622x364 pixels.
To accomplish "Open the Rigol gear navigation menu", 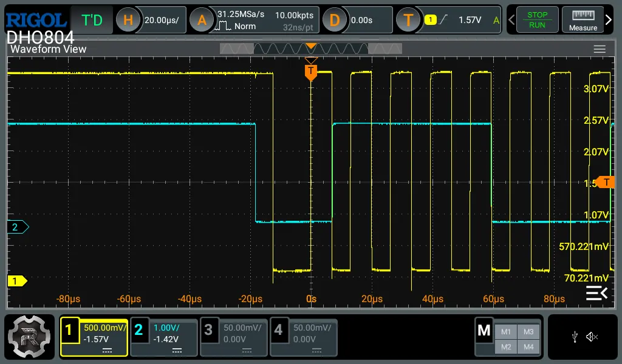I will coord(29,337).
